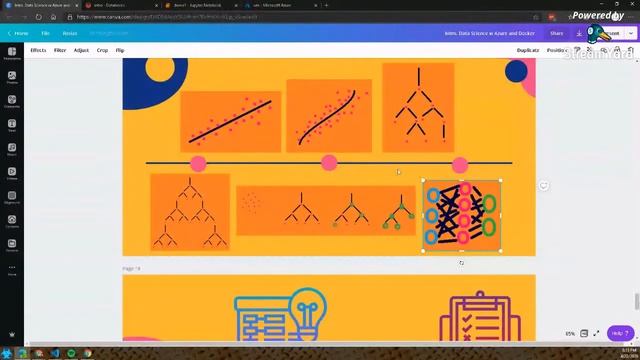Screen dimensions: 640x360
Task: Click the heart icon beside the page
Action: pyautogui.click(x=543, y=186)
